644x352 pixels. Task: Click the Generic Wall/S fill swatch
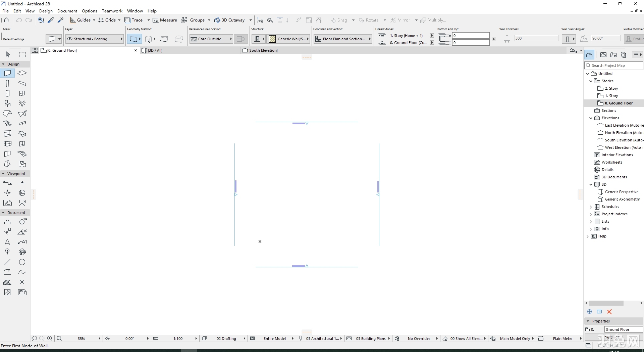click(272, 39)
